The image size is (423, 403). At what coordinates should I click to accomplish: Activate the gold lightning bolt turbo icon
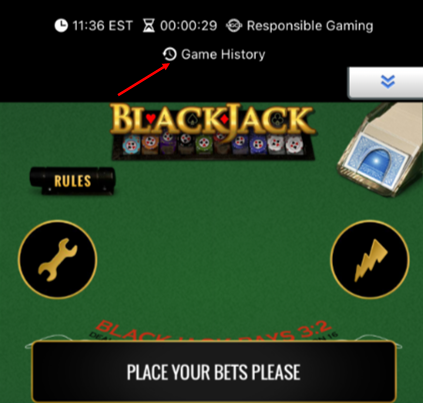[x=370, y=259]
